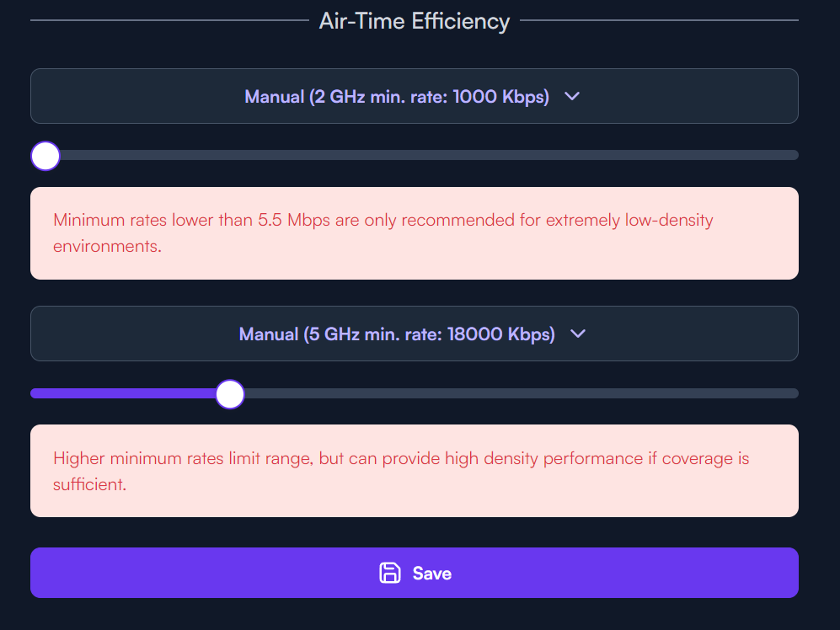
Task: Click the chevron beside 2 GHz min. rate
Action: tap(571, 96)
